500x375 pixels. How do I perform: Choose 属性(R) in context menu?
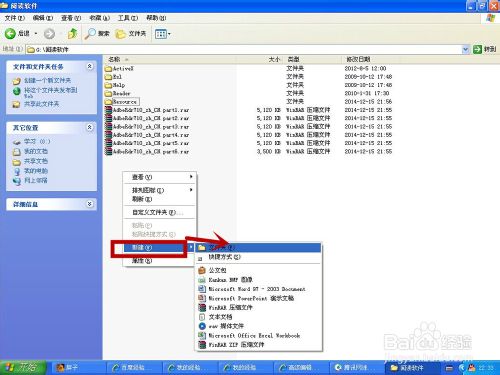(x=159, y=261)
